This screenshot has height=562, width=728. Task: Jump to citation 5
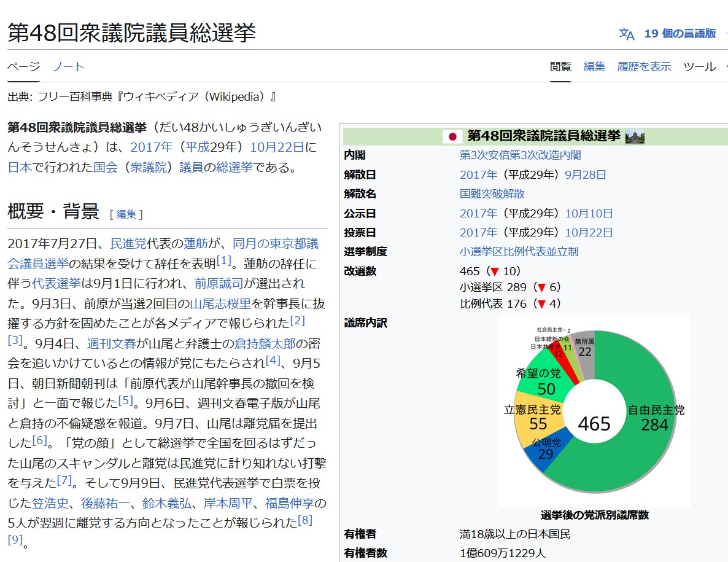click(x=125, y=400)
